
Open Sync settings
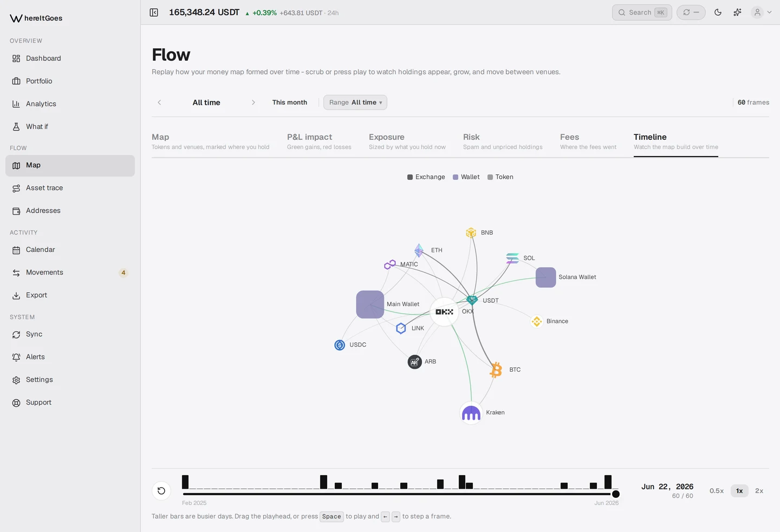(x=70, y=334)
